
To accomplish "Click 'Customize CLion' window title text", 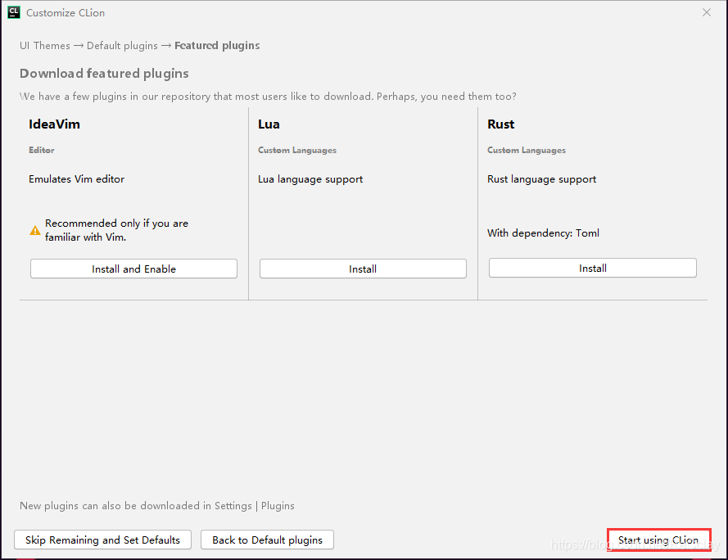I will point(66,13).
